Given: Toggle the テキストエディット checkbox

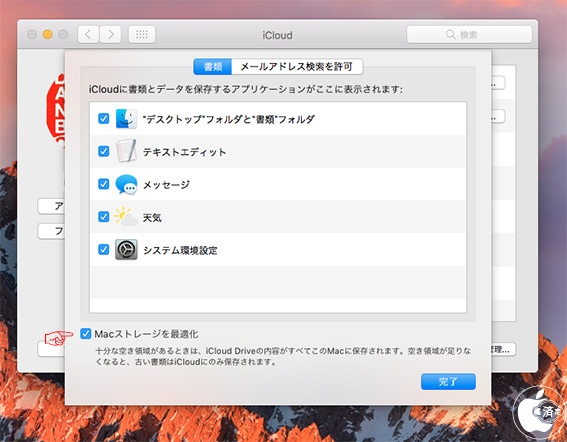Looking at the screenshot, I should (x=103, y=151).
